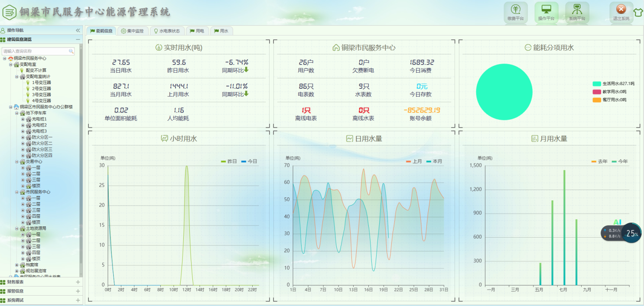Expand the 充电桩1 tree node
Screen dimensions: 644x306
point(23,119)
